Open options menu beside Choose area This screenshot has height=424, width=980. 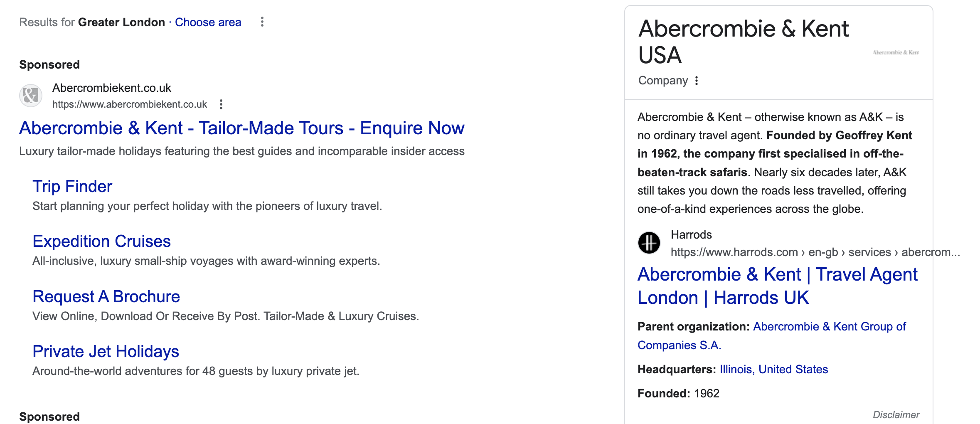(x=262, y=22)
